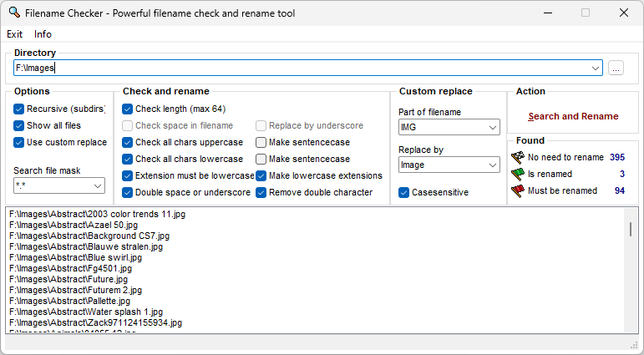The image size is (644, 355).
Task: Click the Must be renamed count 94
Action: coord(619,191)
